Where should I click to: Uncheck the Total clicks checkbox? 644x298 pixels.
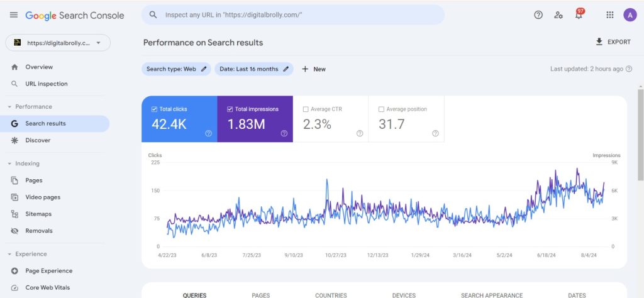click(x=155, y=109)
